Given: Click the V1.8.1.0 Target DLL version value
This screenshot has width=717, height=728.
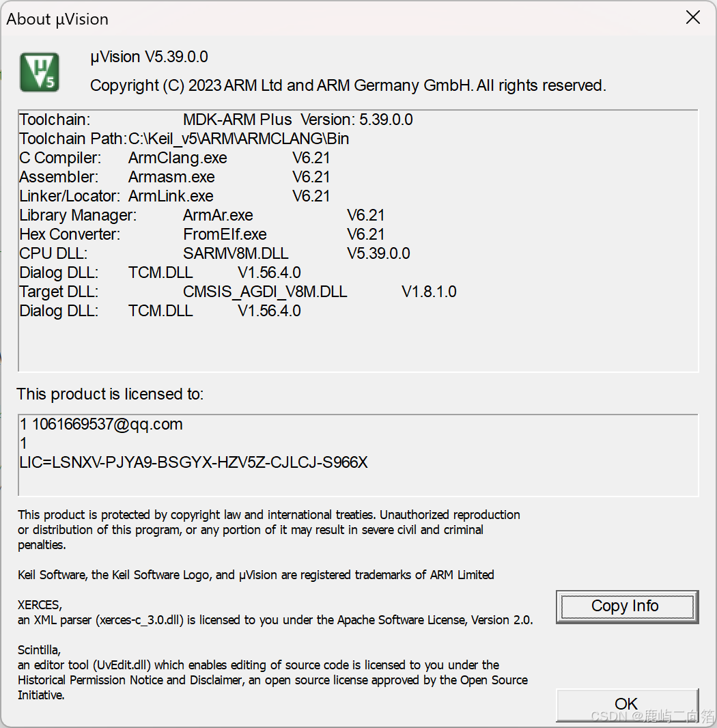Looking at the screenshot, I should click(429, 292).
